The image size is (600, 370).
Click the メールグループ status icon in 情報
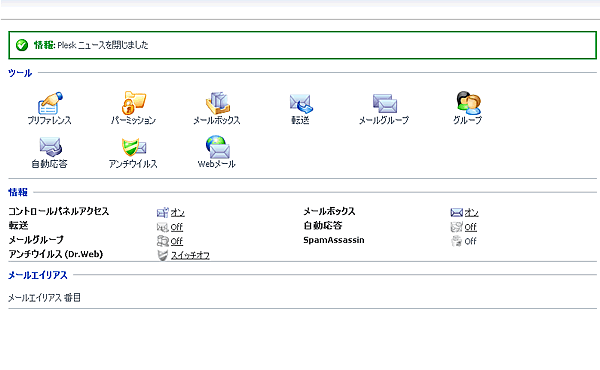coord(163,241)
